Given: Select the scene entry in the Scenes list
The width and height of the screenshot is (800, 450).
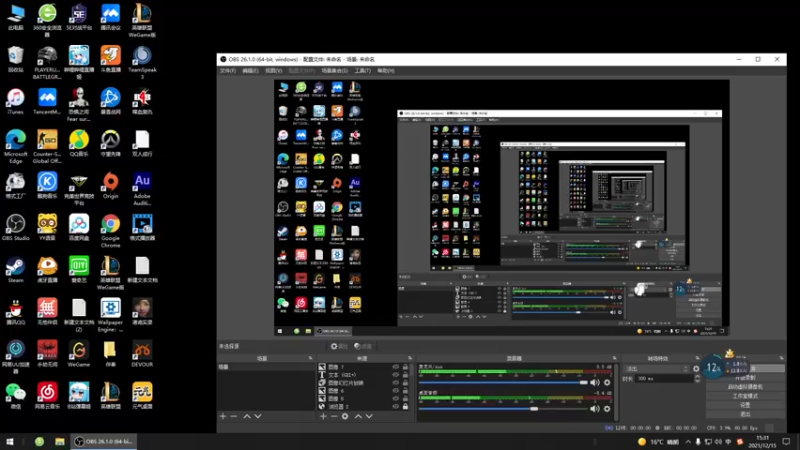Looking at the screenshot, I should click(x=267, y=367).
